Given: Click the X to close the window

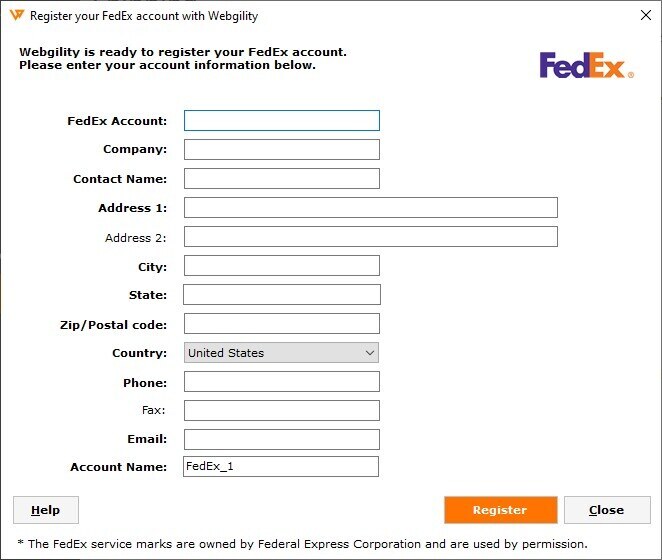Looking at the screenshot, I should [645, 15].
